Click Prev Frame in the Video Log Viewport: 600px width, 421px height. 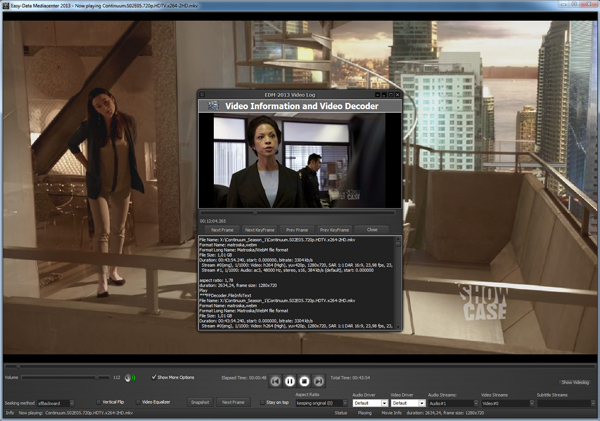(x=297, y=230)
